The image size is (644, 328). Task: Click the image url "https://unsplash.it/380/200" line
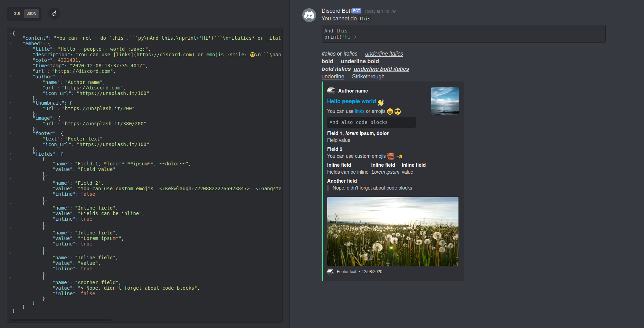point(94,124)
